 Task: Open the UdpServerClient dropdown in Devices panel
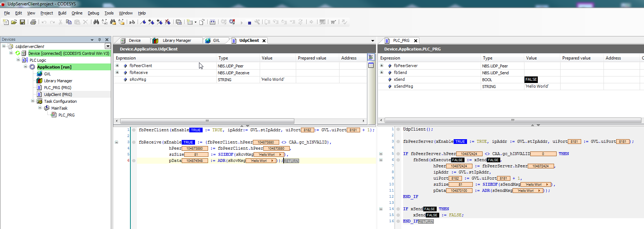[107, 46]
